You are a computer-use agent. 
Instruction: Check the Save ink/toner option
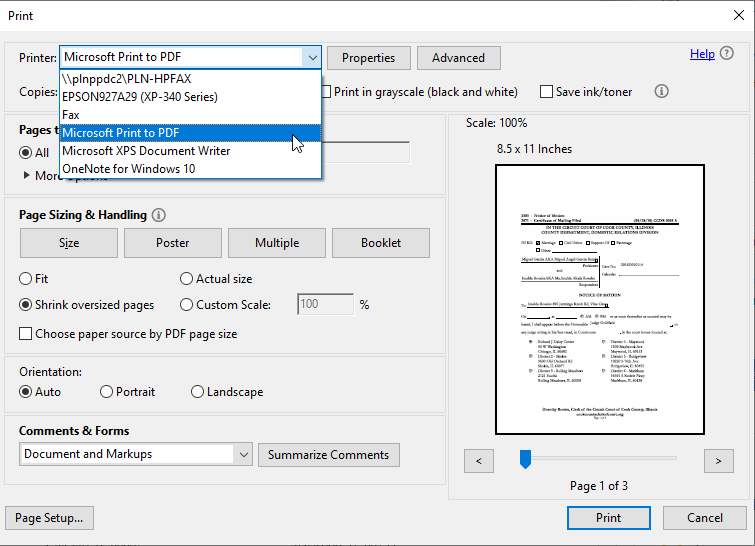click(x=546, y=92)
